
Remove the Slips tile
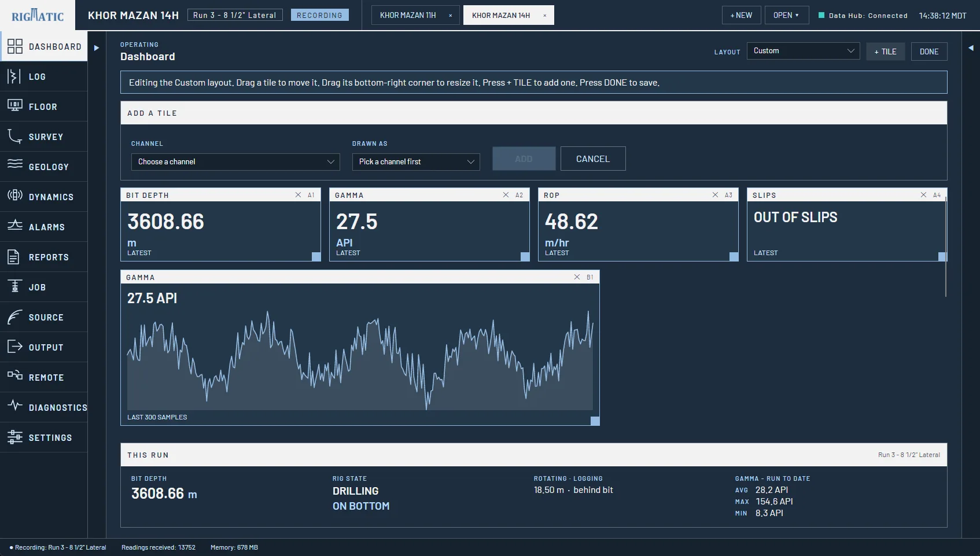923,195
